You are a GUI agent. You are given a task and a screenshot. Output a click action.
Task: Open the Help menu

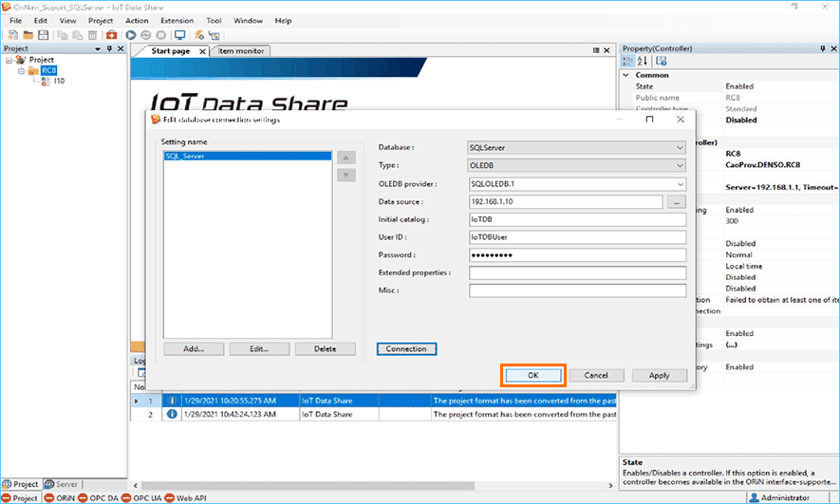[x=283, y=20]
